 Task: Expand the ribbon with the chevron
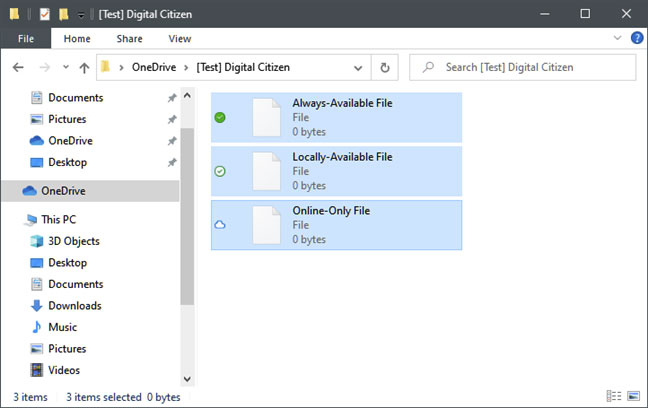pos(617,38)
